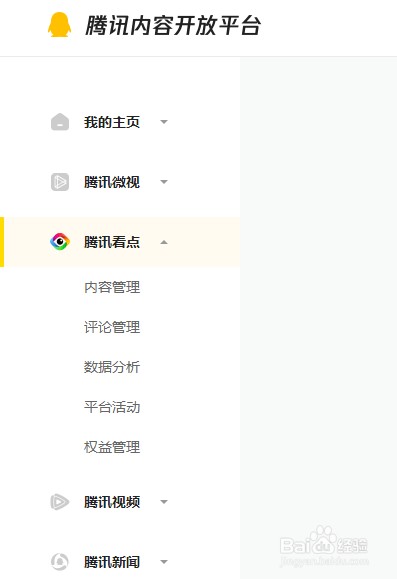Select the 我的主页 menu label

112,122
